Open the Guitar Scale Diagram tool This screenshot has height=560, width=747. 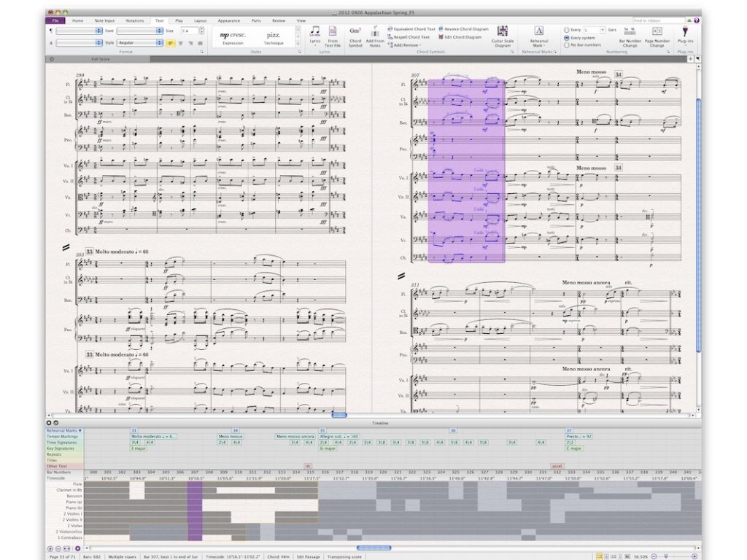coord(502,36)
